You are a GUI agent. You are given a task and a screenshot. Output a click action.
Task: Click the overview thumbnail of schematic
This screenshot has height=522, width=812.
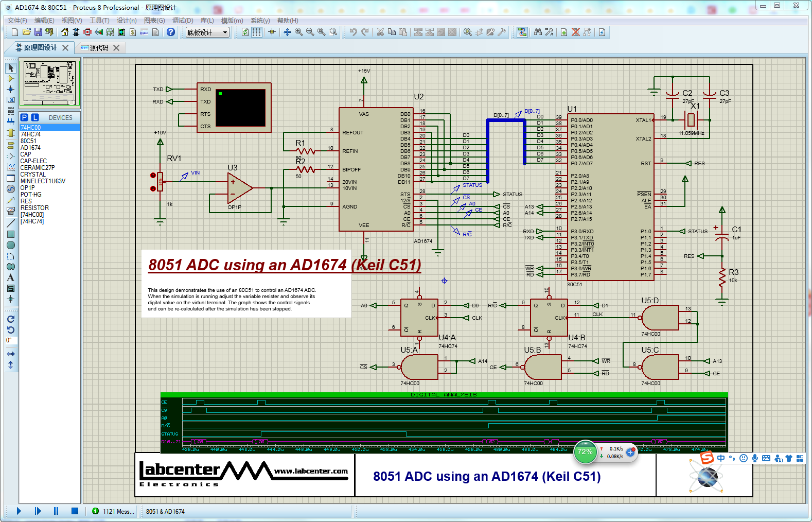point(50,83)
